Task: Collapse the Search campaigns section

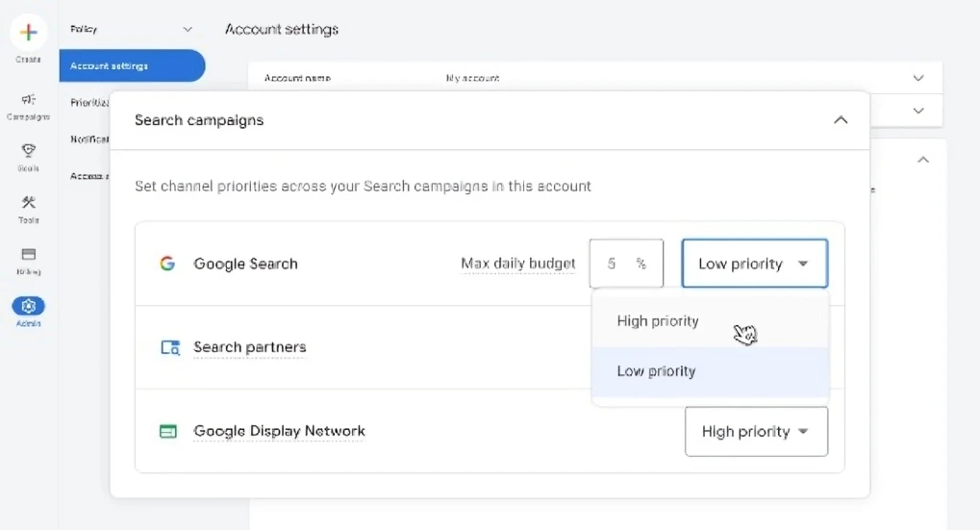Action: click(x=841, y=120)
